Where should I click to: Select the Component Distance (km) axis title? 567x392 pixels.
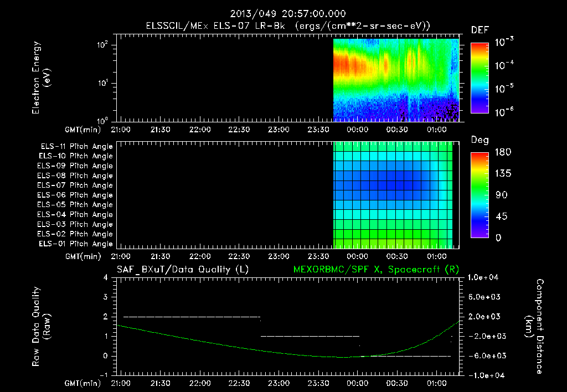[534, 327]
